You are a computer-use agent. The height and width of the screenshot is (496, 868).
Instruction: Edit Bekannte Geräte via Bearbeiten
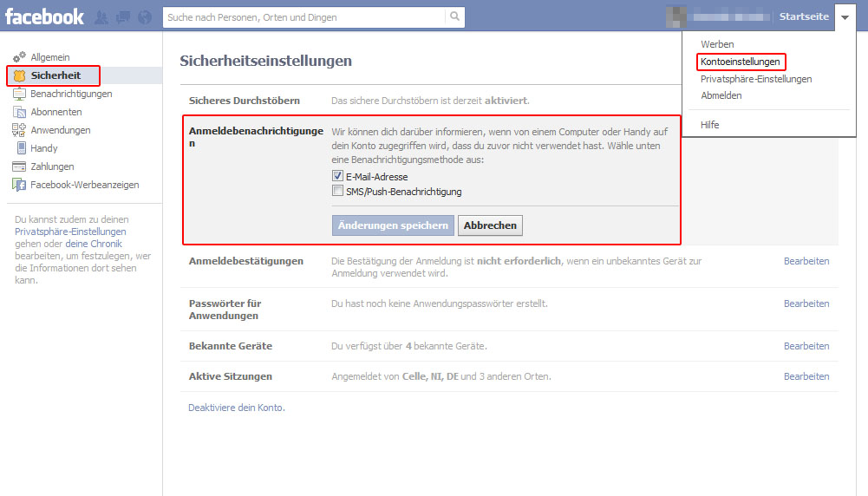pyautogui.click(x=806, y=346)
